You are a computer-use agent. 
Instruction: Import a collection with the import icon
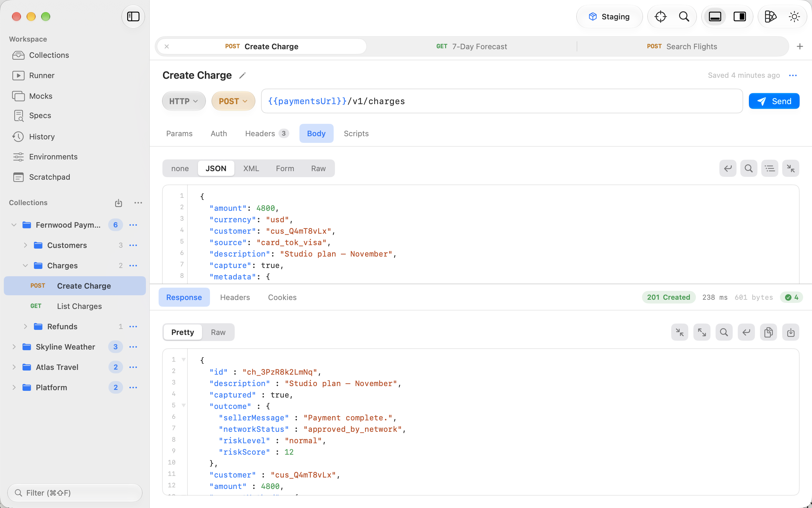118,203
